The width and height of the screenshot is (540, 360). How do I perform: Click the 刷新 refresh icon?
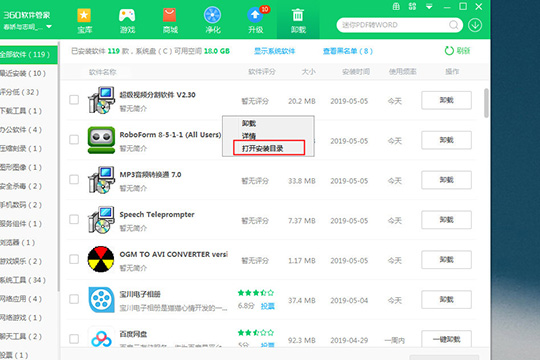(x=449, y=51)
